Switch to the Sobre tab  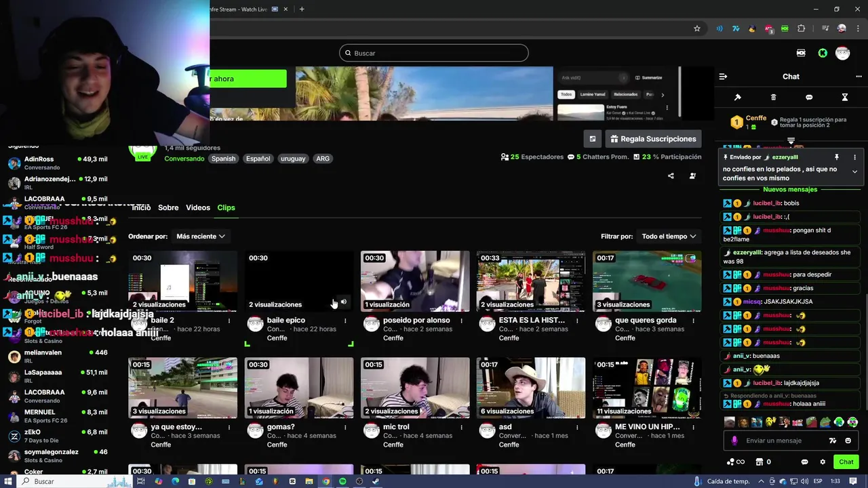(x=168, y=207)
